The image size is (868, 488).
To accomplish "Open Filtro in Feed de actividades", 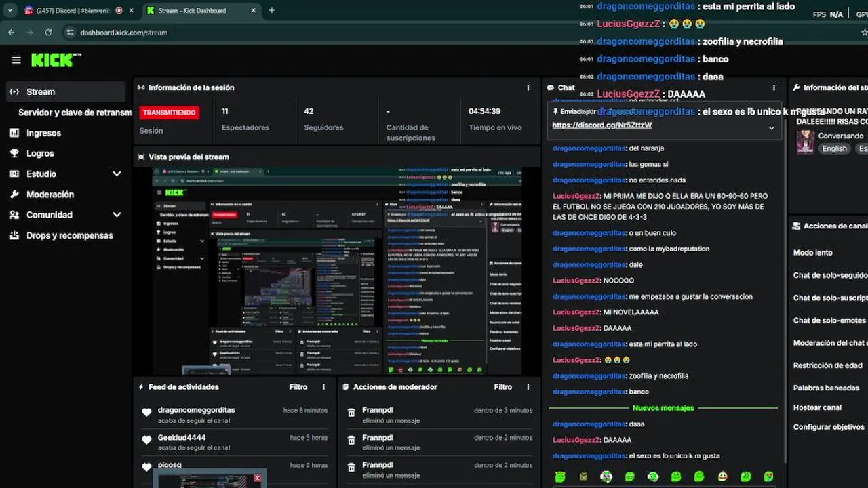I will (298, 387).
